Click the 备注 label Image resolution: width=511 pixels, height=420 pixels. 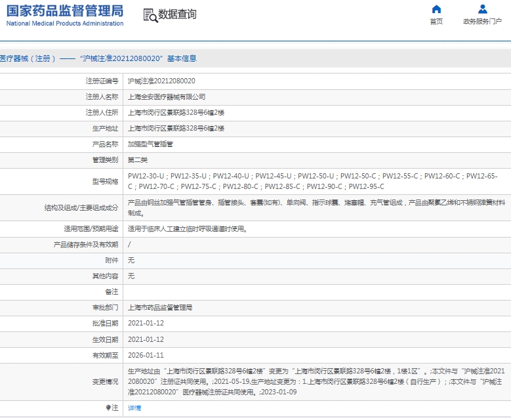tap(112, 292)
